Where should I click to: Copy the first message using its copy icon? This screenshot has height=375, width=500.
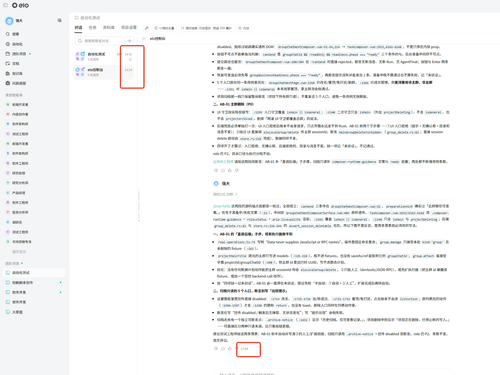[x=216, y=170]
